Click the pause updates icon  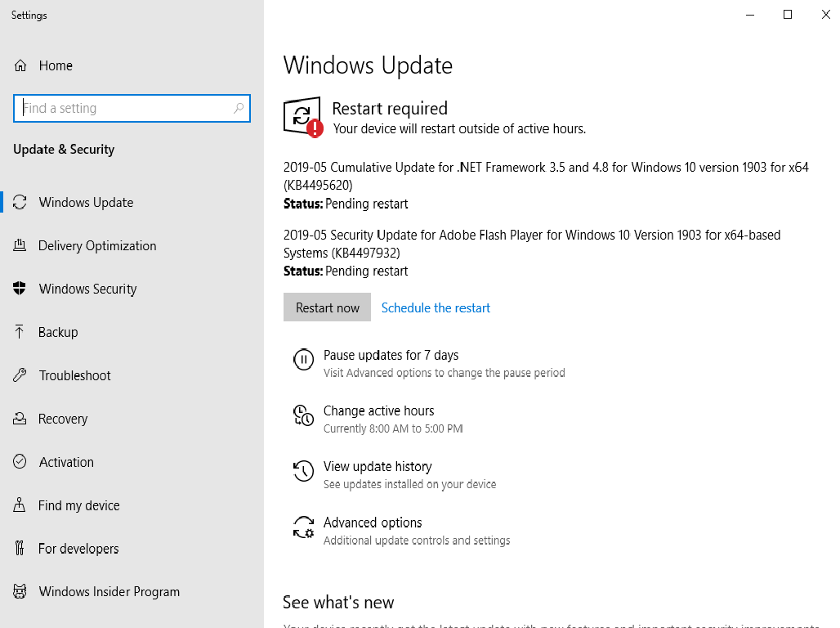[303, 359]
